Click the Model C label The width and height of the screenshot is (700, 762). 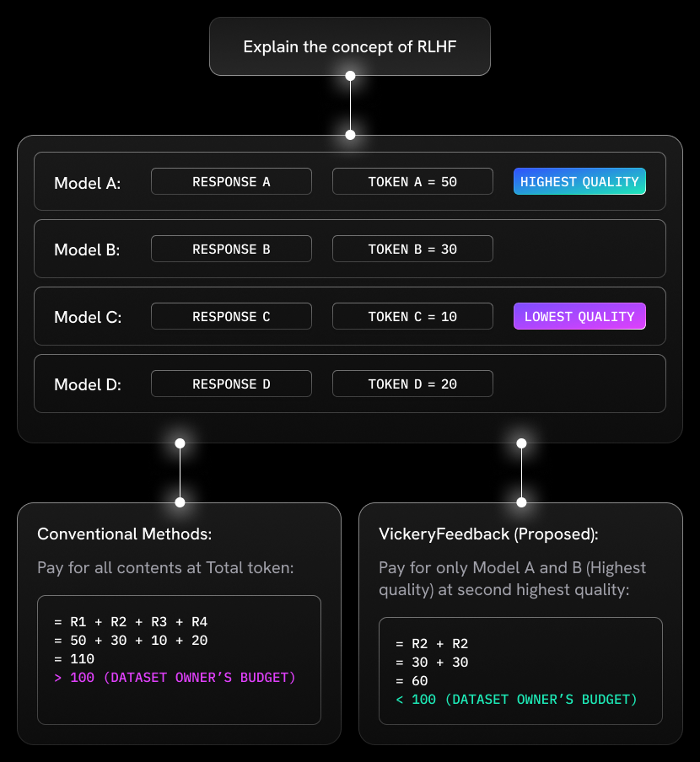(88, 318)
